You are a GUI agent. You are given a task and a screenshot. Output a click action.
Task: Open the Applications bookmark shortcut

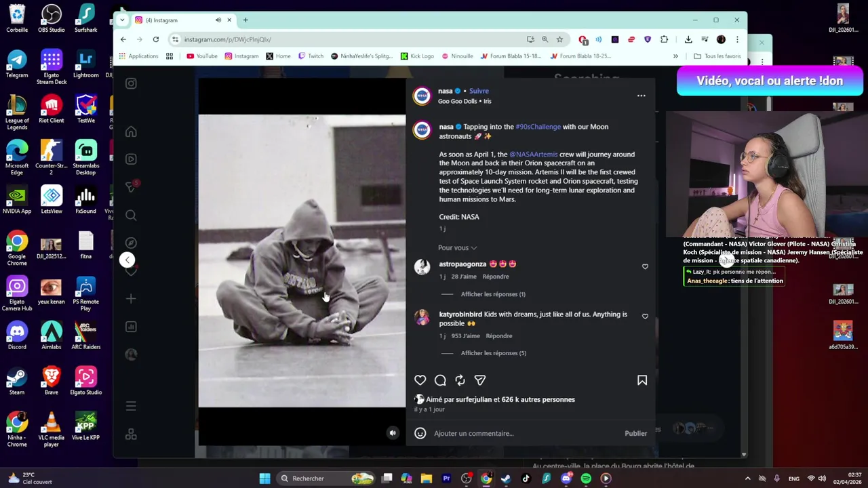(138, 56)
